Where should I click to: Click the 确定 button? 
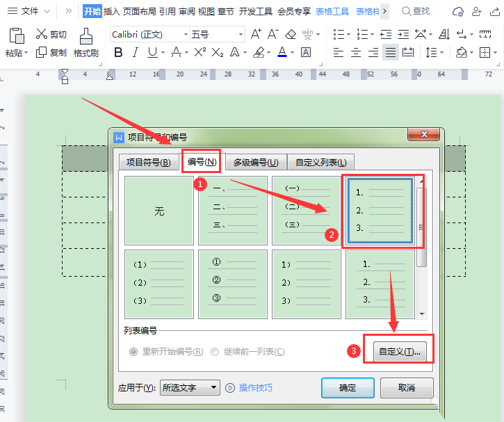(348, 388)
